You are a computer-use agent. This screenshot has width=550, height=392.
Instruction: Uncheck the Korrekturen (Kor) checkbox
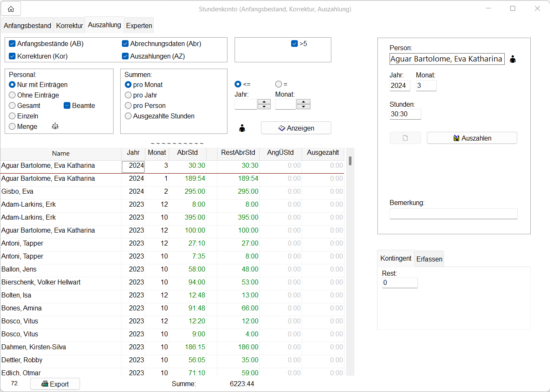pos(12,56)
